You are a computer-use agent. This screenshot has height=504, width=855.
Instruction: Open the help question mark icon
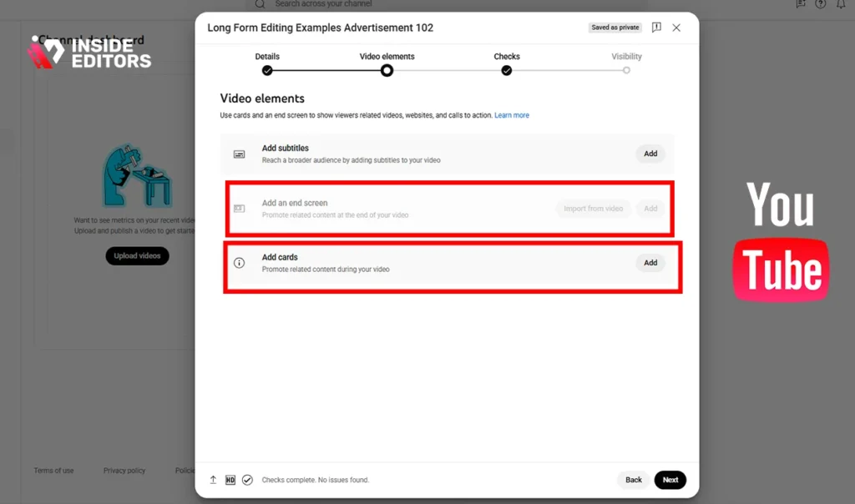coord(820,4)
